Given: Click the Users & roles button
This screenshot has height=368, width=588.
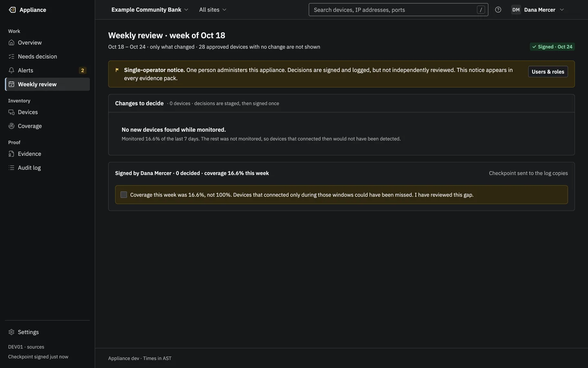Looking at the screenshot, I should [548, 72].
